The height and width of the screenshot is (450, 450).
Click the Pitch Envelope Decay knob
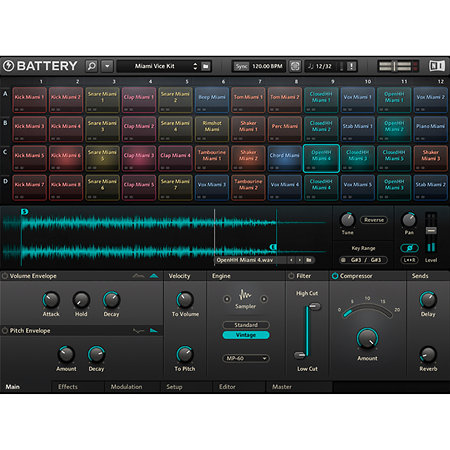point(96,354)
